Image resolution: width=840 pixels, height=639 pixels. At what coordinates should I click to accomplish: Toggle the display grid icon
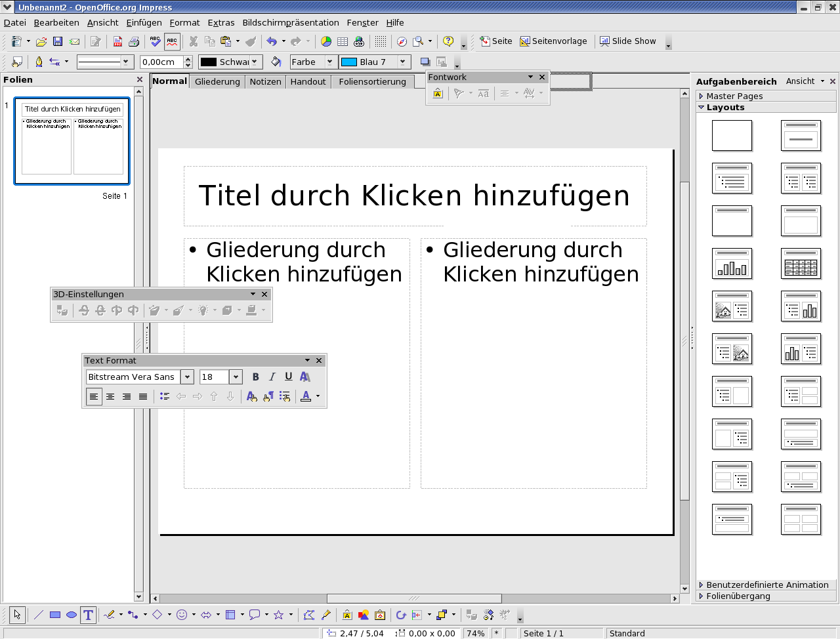pyautogui.click(x=381, y=41)
